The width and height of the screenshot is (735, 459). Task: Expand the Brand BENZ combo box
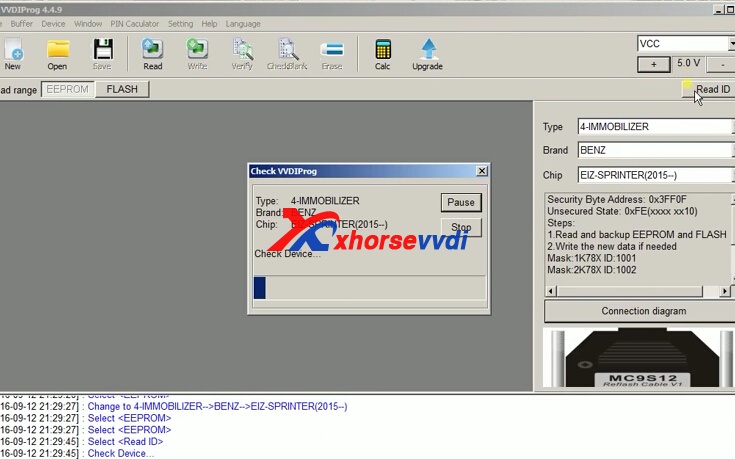(x=654, y=151)
